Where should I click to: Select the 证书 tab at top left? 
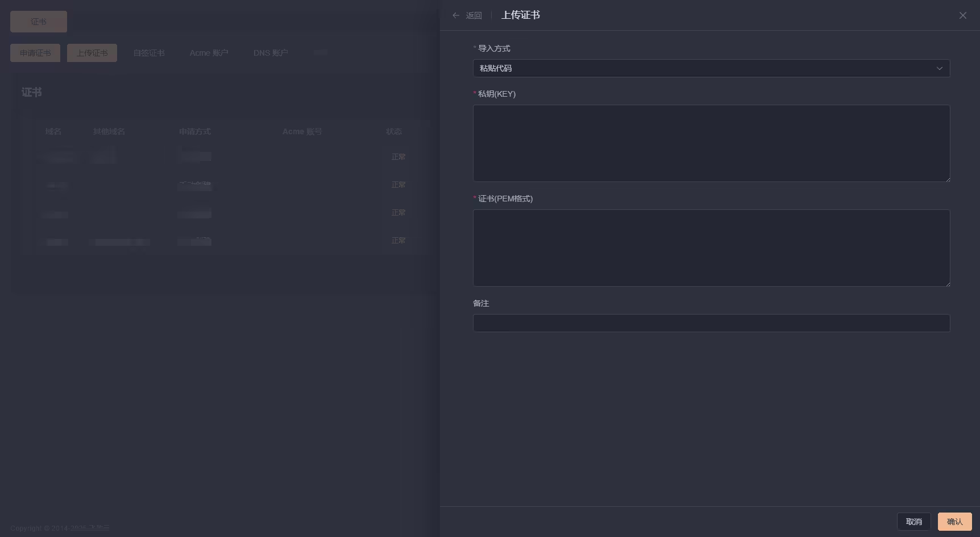click(39, 22)
